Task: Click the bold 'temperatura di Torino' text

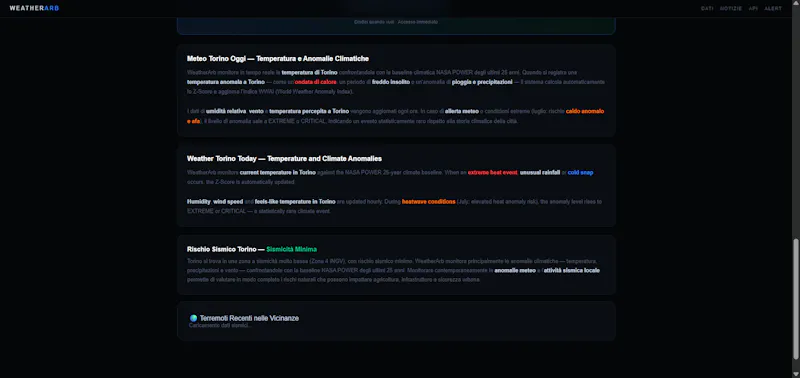Action: [309, 72]
